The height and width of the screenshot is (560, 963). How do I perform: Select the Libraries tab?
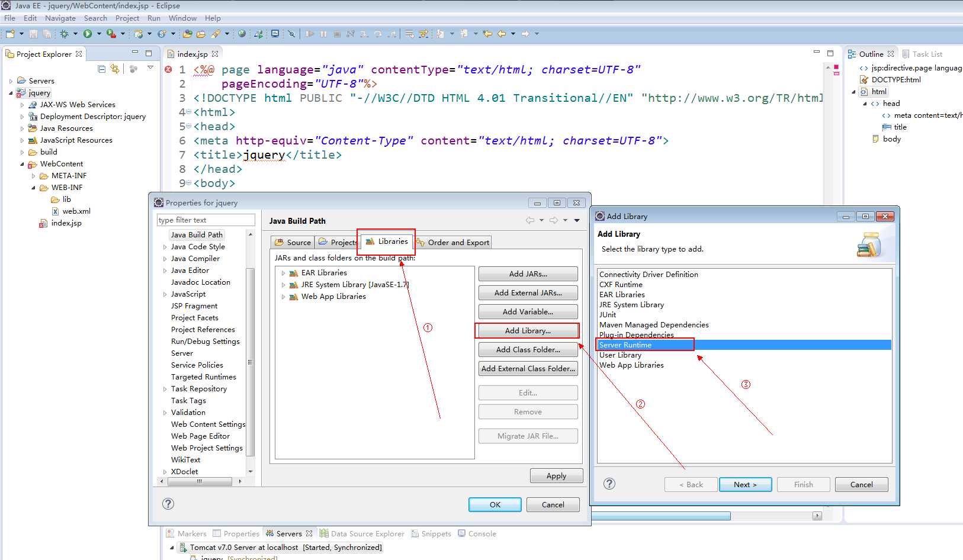(x=387, y=241)
